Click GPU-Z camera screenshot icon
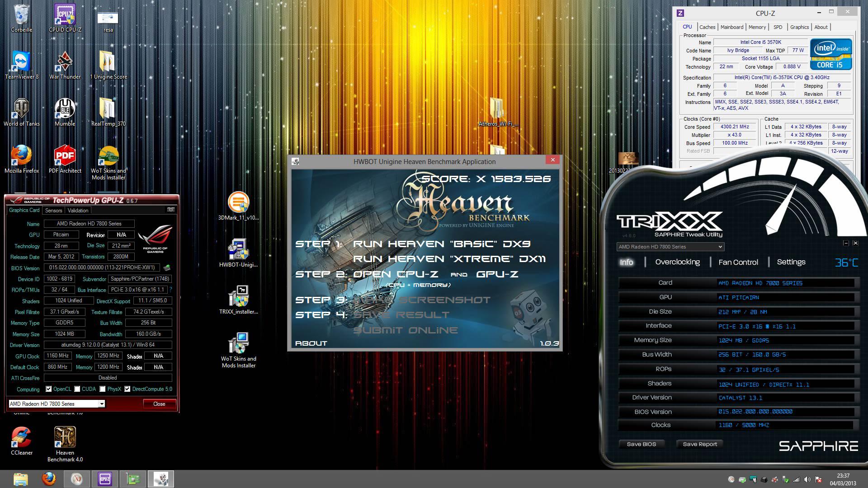This screenshot has height=488, width=868. pyautogui.click(x=171, y=210)
